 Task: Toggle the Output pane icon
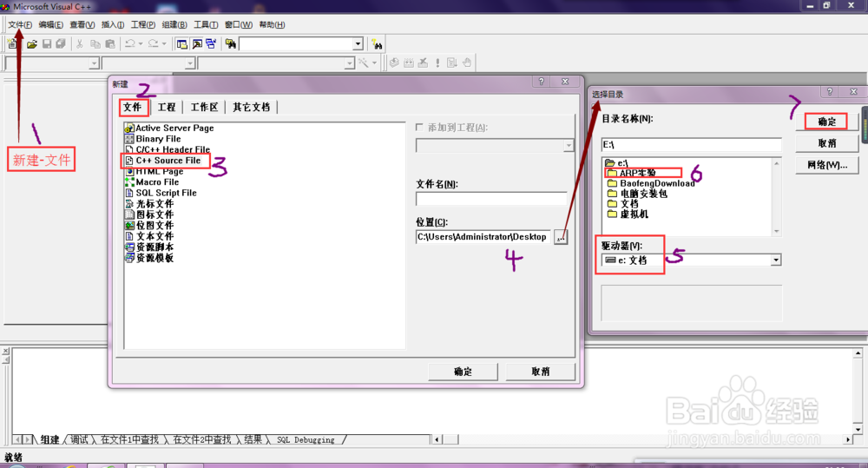196,43
